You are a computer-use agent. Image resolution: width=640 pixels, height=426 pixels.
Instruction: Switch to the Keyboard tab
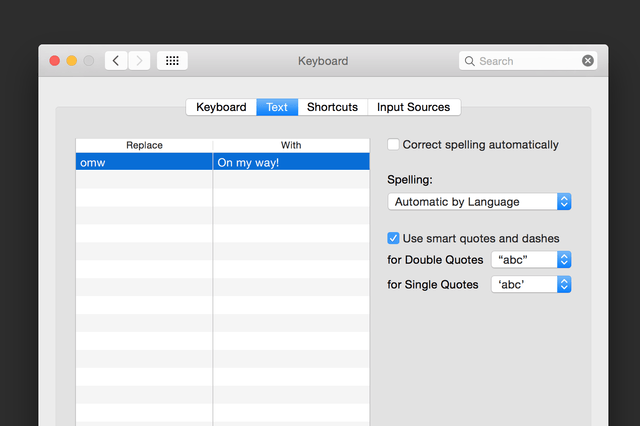click(221, 107)
